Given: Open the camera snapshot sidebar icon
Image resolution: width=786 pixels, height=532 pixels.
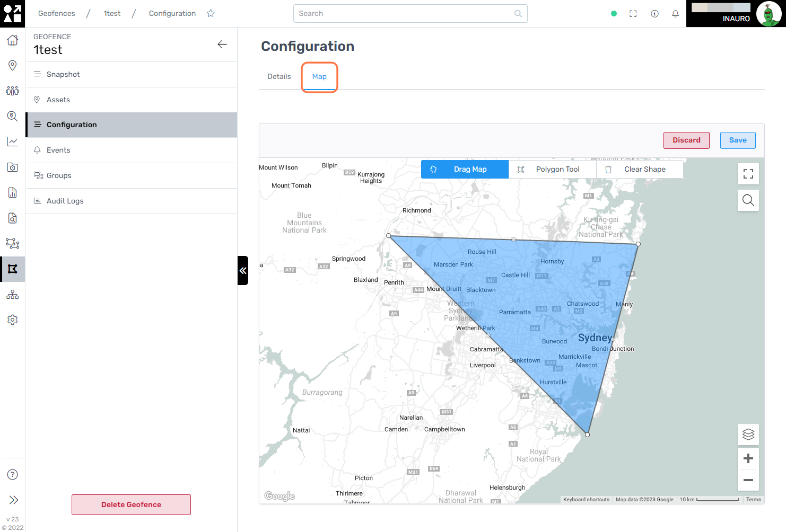Looking at the screenshot, I should (12, 167).
